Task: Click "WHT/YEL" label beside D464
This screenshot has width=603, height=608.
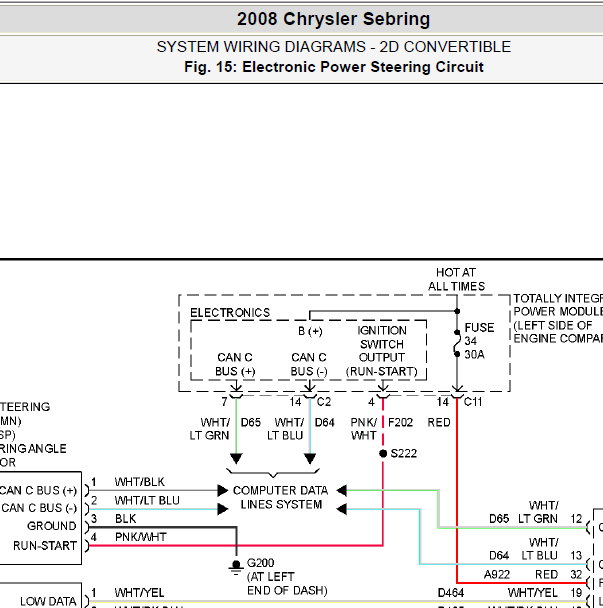Action: [x=533, y=593]
